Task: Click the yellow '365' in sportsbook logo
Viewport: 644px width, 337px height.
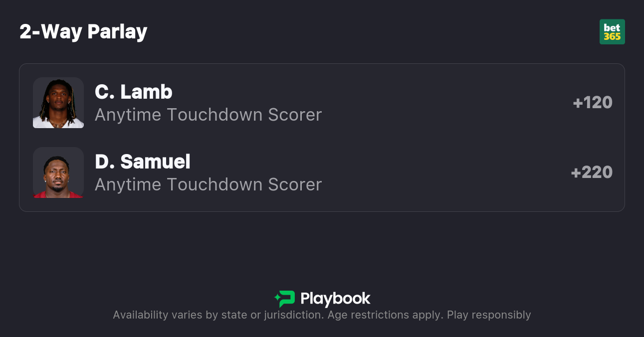Action: [612, 36]
